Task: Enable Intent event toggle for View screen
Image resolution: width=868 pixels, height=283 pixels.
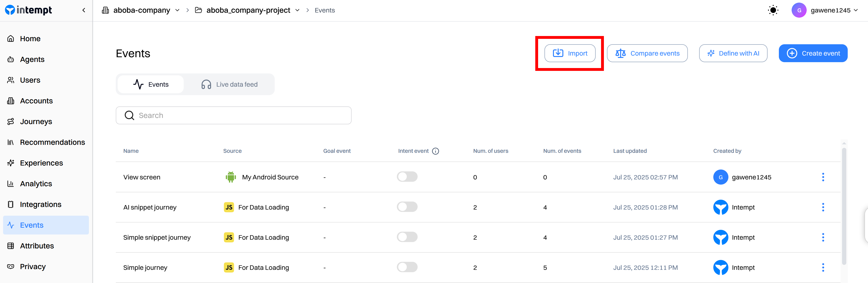Action: coord(407,177)
